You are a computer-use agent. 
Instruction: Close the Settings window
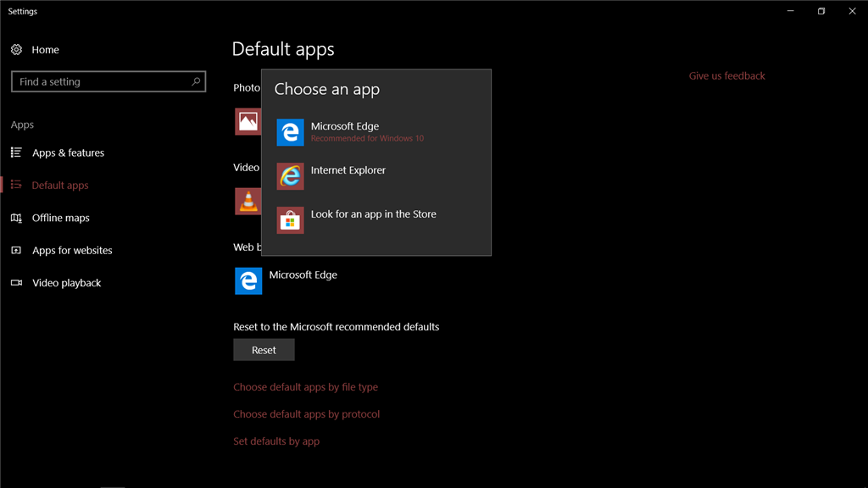pyautogui.click(x=853, y=11)
